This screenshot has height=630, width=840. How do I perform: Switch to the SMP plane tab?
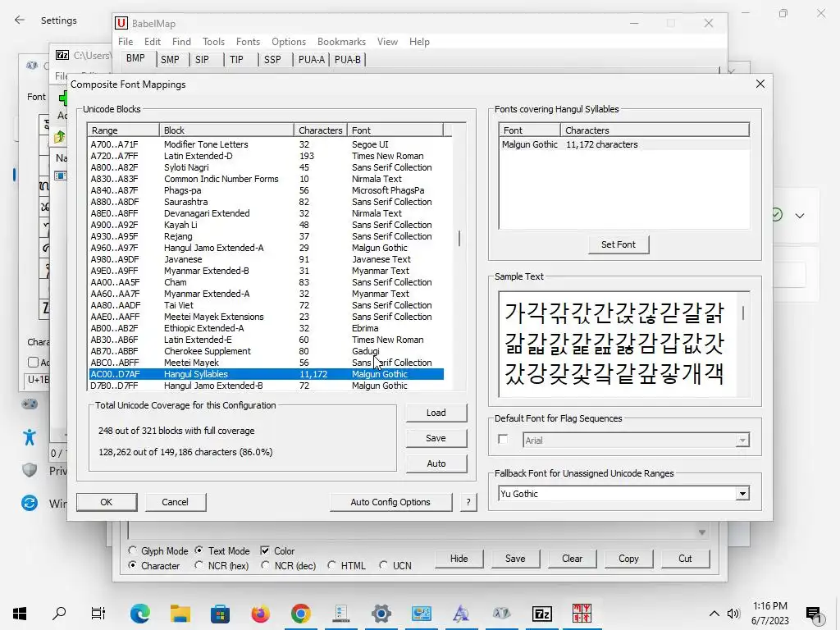[x=170, y=59]
